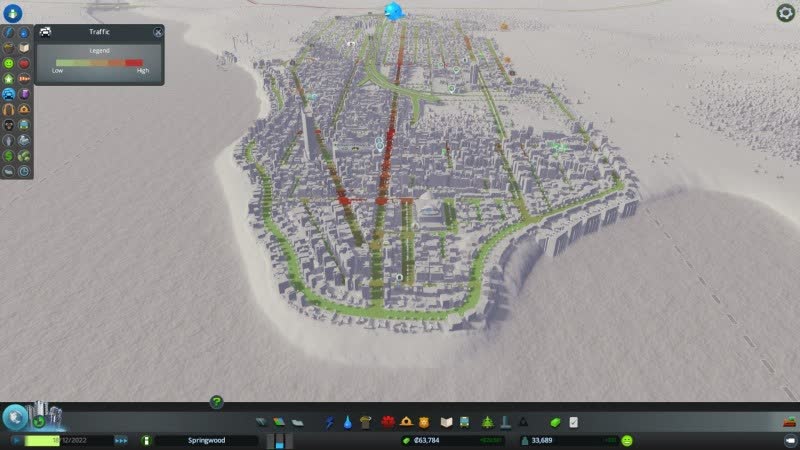Select the Population person info view
The height and width of the screenshot is (450, 800).
click(x=9, y=140)
